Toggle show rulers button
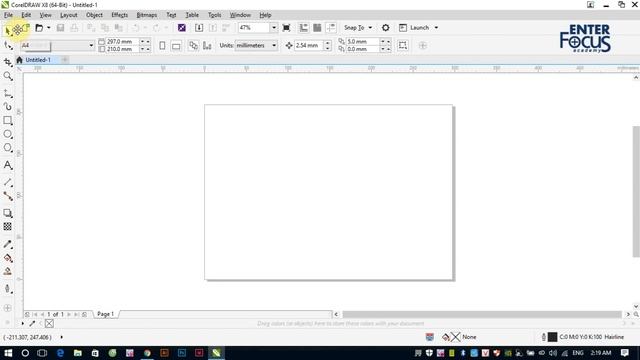640x360 pixels. [x=303, y=28]
